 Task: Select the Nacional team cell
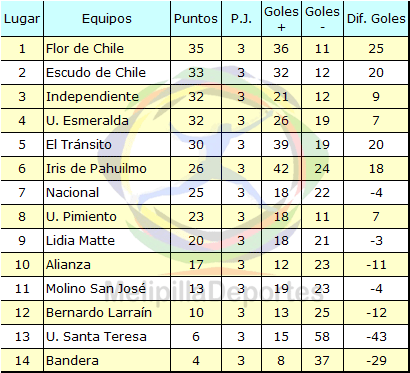tap(107, 193)
